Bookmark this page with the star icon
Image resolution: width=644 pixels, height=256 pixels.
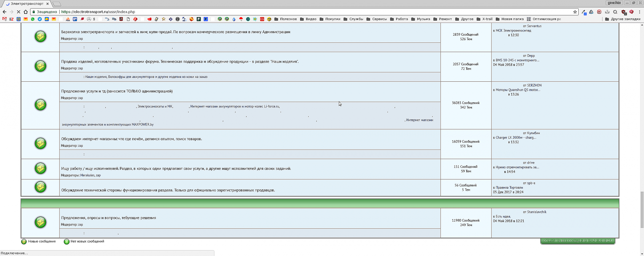[x=575, y=12]
